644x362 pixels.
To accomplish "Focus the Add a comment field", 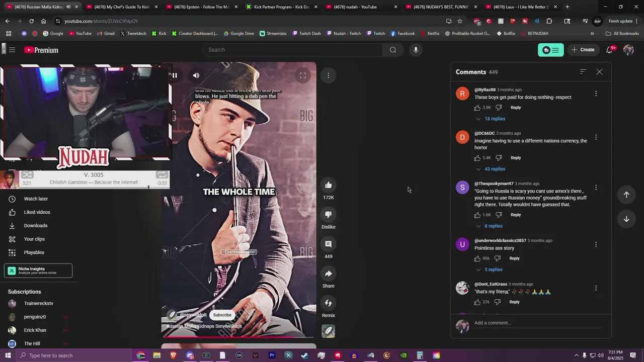I will (x=537, y=323).
